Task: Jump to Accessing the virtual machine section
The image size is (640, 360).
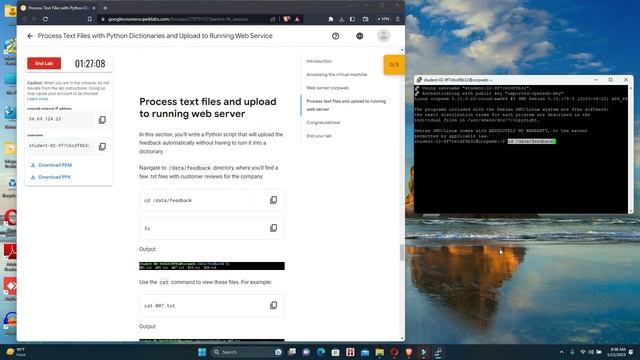Action: (337, 75)
